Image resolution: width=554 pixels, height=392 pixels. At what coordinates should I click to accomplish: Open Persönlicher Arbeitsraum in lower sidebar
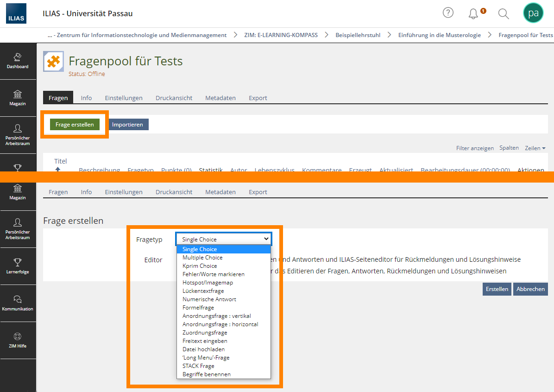pyautogui.click(x=18, y=229)
